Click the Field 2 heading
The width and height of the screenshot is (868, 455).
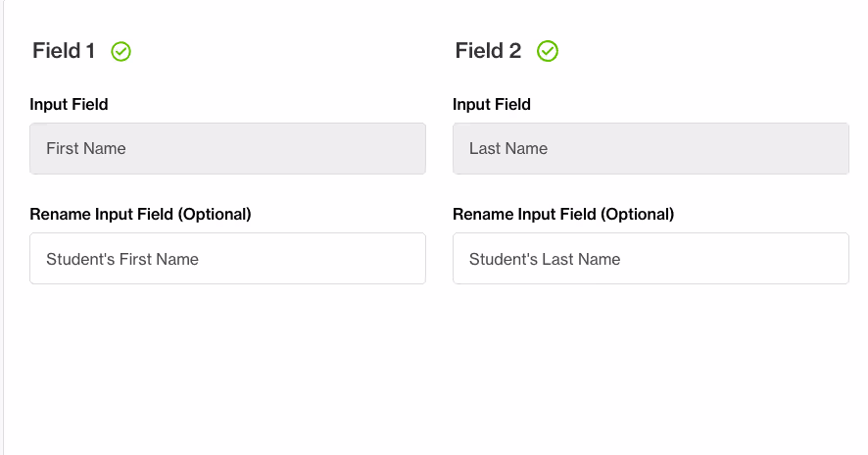(488, 51)
